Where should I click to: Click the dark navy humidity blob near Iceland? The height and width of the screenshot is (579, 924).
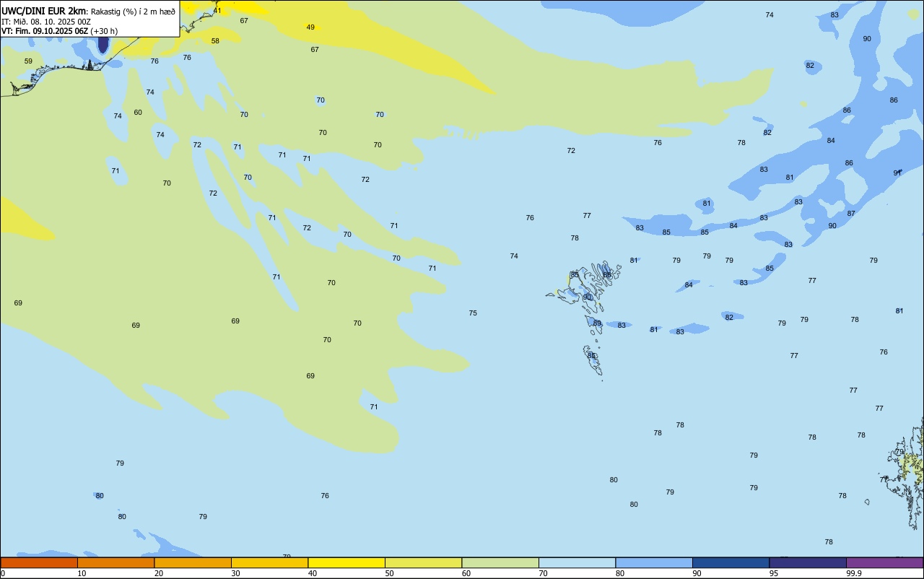103,43
